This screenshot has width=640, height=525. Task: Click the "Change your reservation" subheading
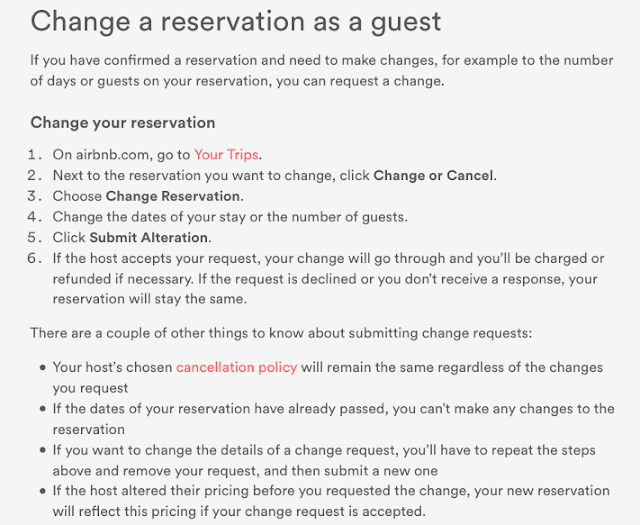(122, 123)
